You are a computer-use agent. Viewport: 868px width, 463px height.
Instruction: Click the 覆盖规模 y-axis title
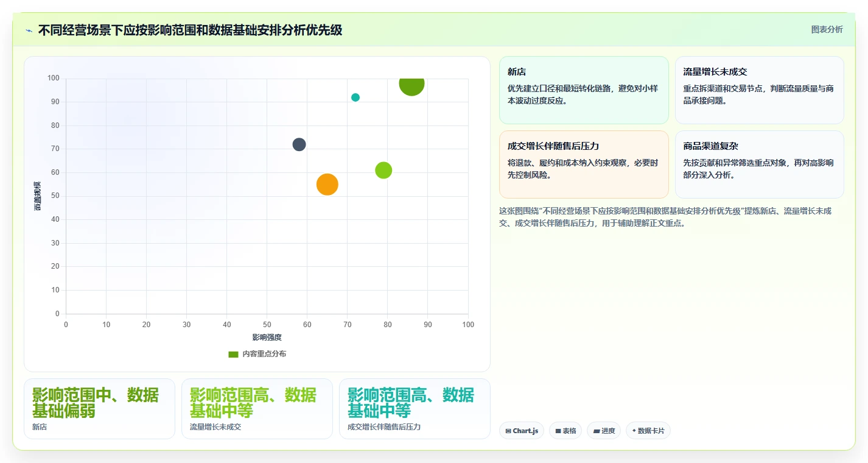(x=38, y=196)
